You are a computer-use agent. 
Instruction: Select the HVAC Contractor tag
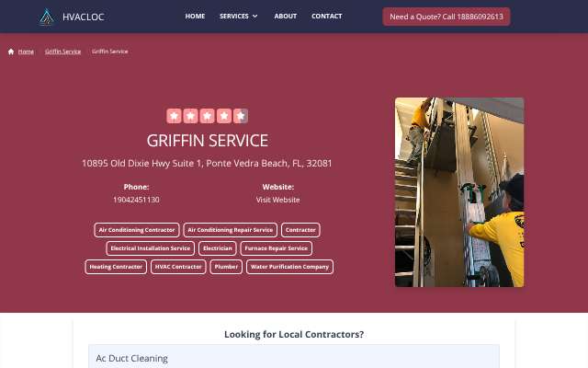point(178,267)
